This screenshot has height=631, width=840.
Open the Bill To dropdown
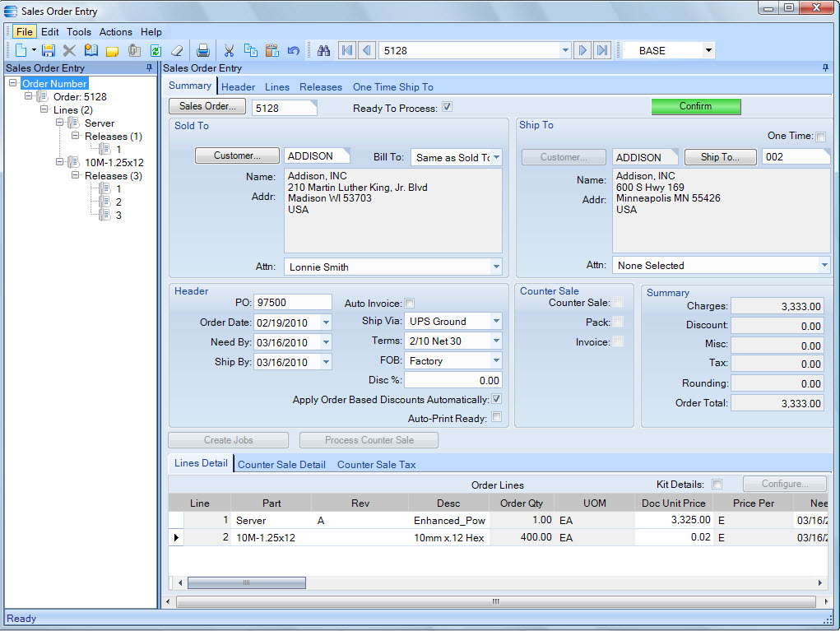[497, 157]
